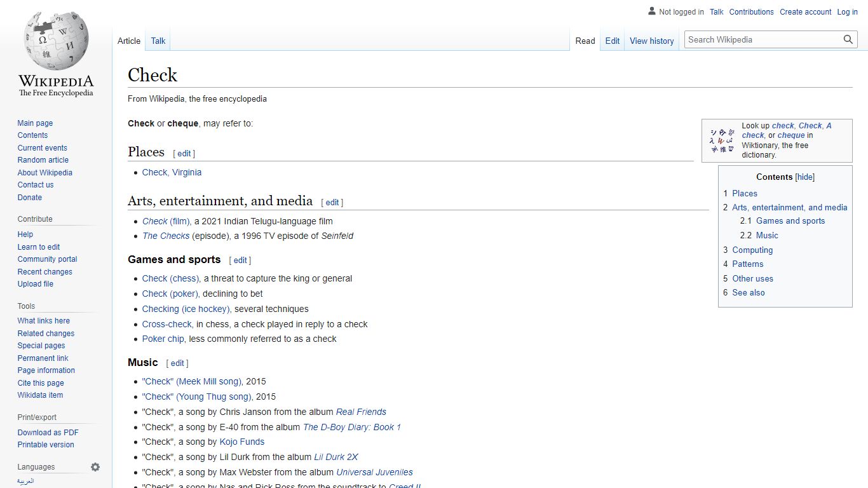The height and width of the screenshot is (488, 868).
Task: Edit the Music section
Action: point(177,363)
